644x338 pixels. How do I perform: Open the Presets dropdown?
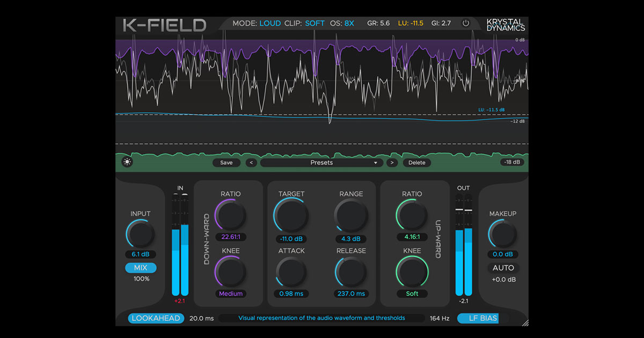[321, 162]
